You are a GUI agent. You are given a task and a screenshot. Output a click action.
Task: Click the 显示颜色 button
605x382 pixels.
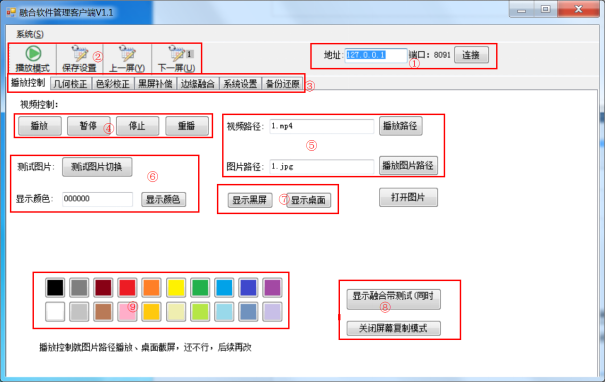click(163, 199)
